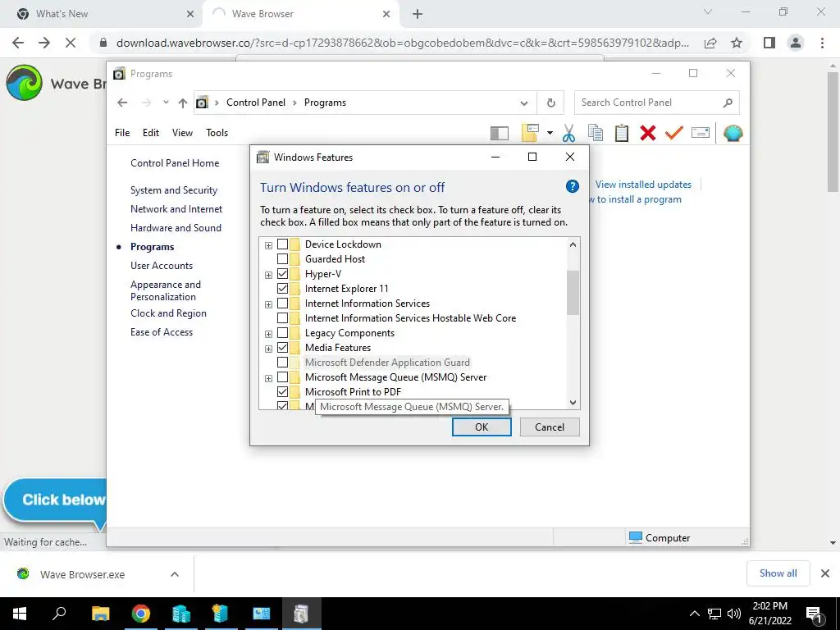Open Chrome side panel icon
Image resolution: width=840 pixels, height=630 pixels.
pyautogui.click(x=769, y=43)
